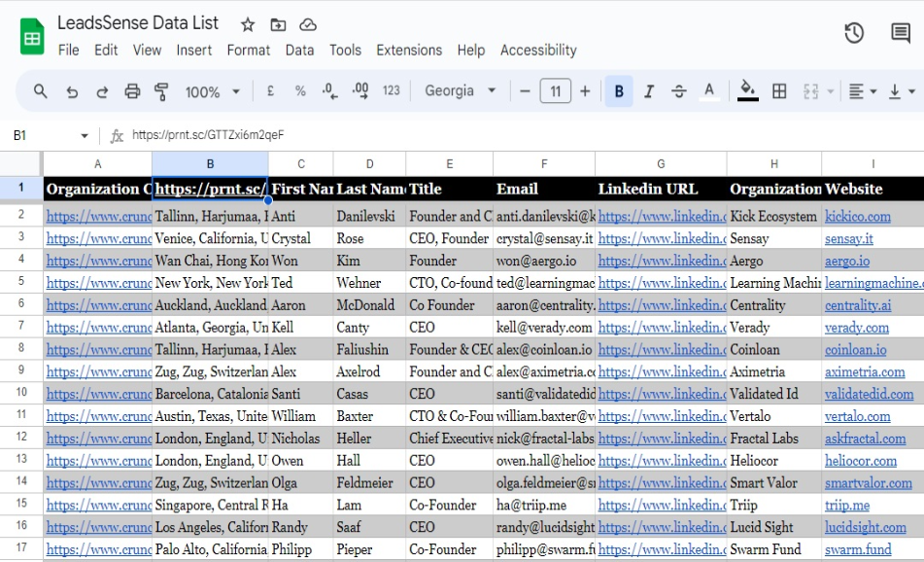Format value as percentage
The image size is (924, 562).
point(299,91)
